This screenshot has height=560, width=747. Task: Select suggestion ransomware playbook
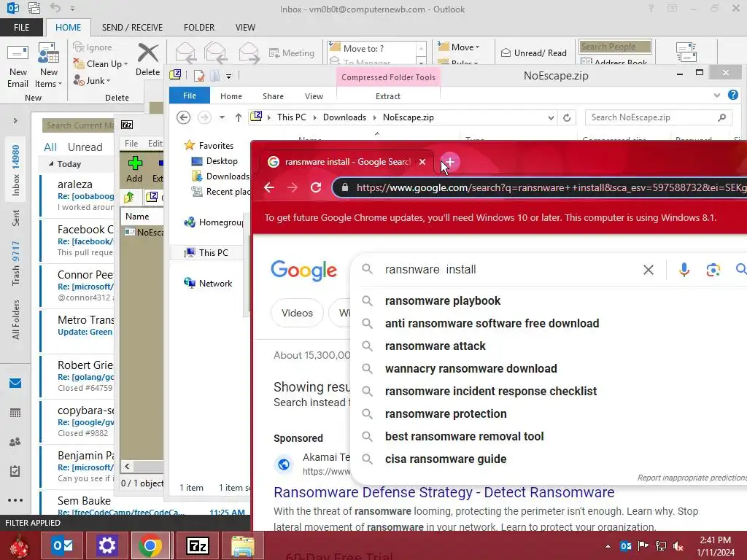443,301
